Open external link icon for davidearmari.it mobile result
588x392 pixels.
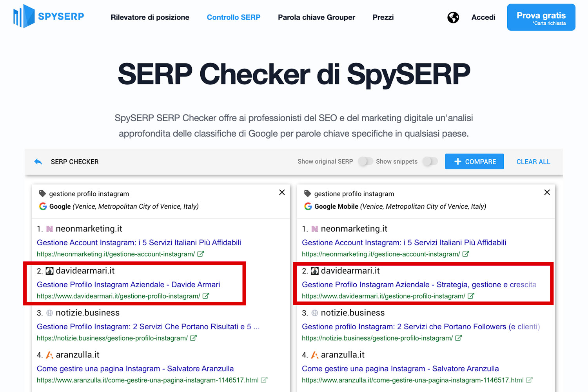pyautogui.click(x=471, y=296)
